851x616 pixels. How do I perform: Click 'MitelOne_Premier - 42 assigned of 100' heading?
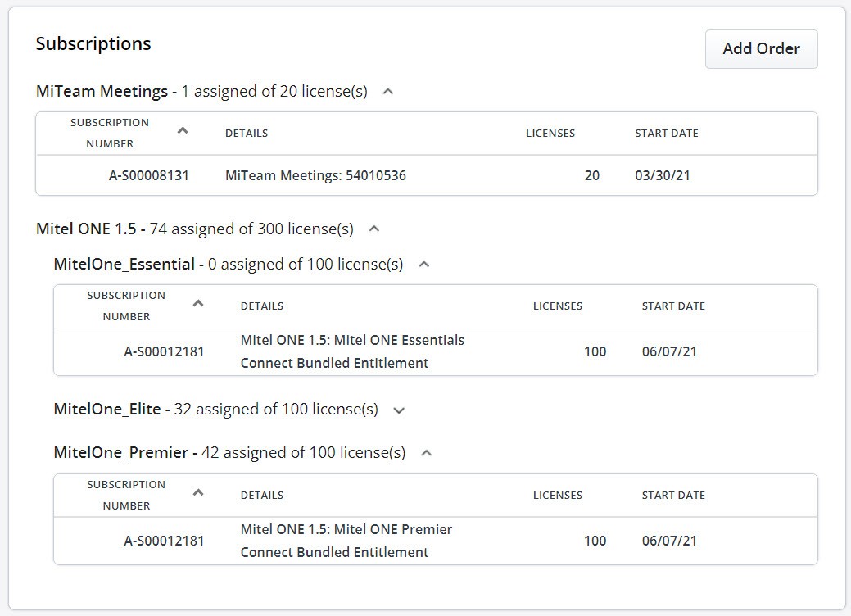229,453
